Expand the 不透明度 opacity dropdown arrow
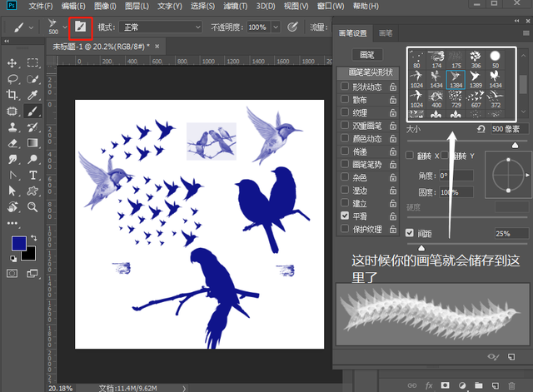 (275, 27)
